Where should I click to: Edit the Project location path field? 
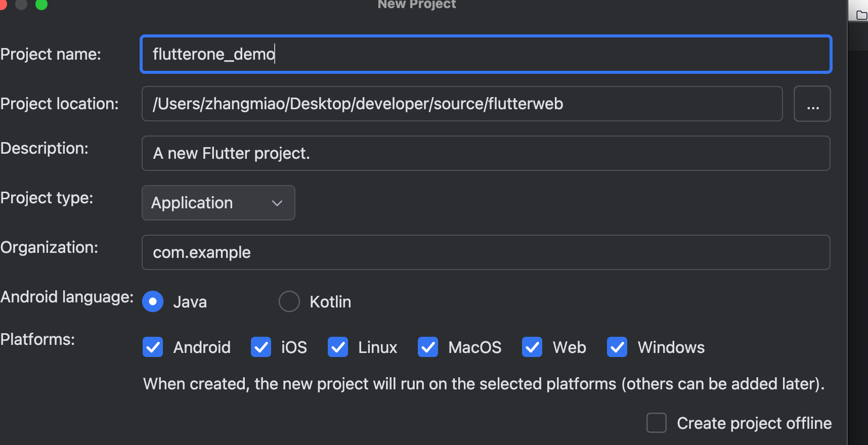pos(462,104)
